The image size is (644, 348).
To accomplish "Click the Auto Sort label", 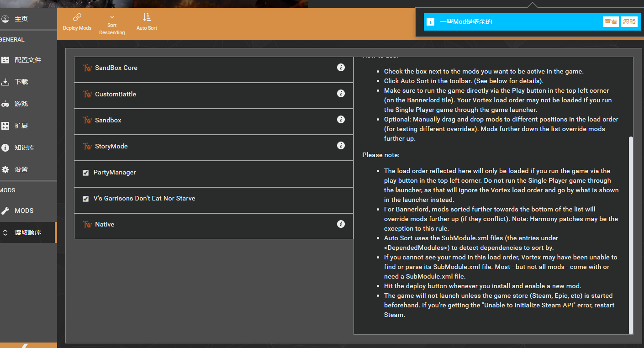I will tap(147, 28).
